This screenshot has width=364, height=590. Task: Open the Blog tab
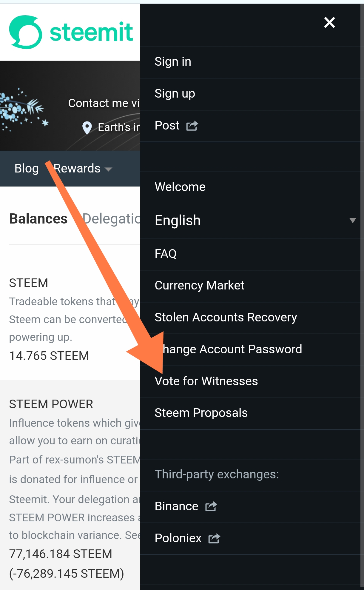[x=27, y=169]
